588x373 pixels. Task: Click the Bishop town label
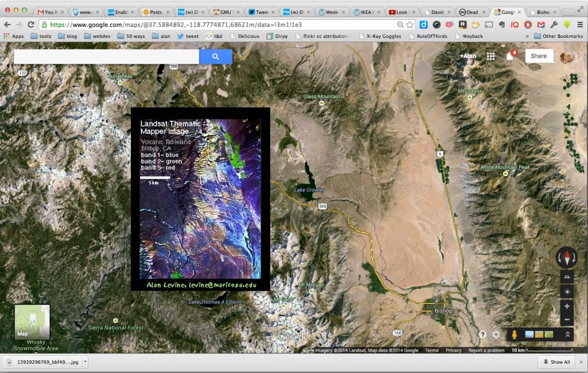[443, 311]
